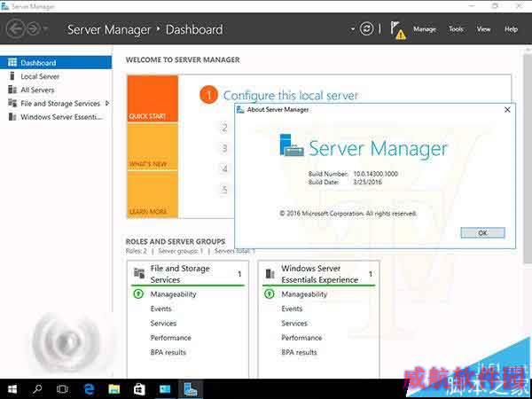This screenshot has height=399, width=532.
Task: Click OK in the About dialog
Action: pyautogui.click(x=482, y=232)
